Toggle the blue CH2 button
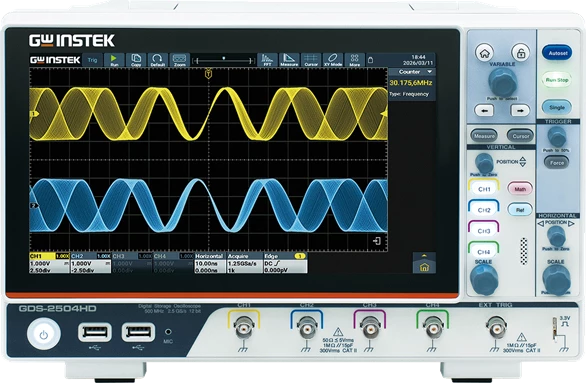The width and height of the screenshot is (586, 383). click(x=484, y=209)
